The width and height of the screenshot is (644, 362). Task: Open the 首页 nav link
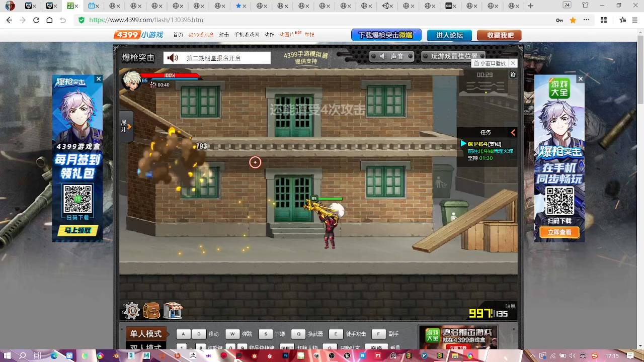click(x=178, y=35)
